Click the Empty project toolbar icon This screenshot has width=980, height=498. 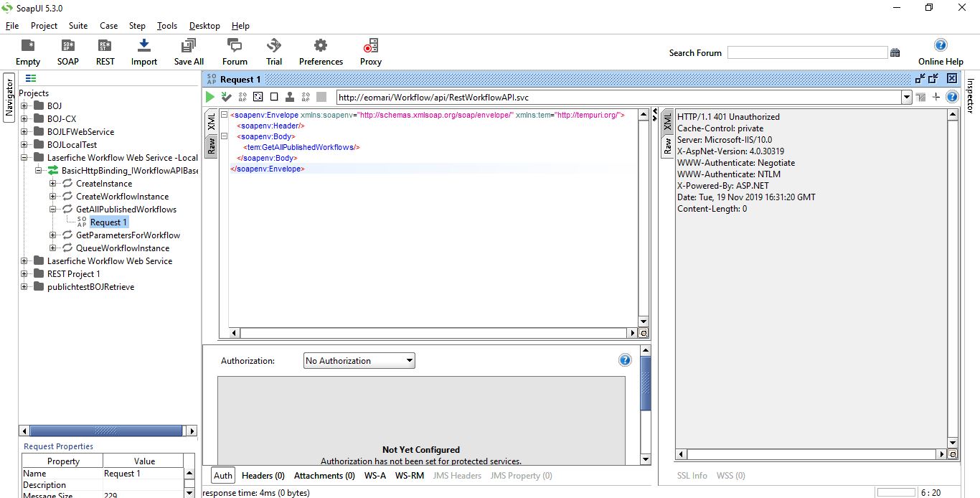point(28,52)
